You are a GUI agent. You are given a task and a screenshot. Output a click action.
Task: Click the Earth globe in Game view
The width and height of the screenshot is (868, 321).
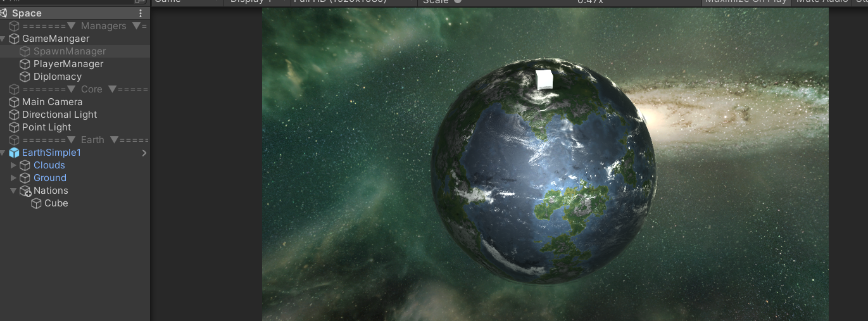[x=544, y=172]
